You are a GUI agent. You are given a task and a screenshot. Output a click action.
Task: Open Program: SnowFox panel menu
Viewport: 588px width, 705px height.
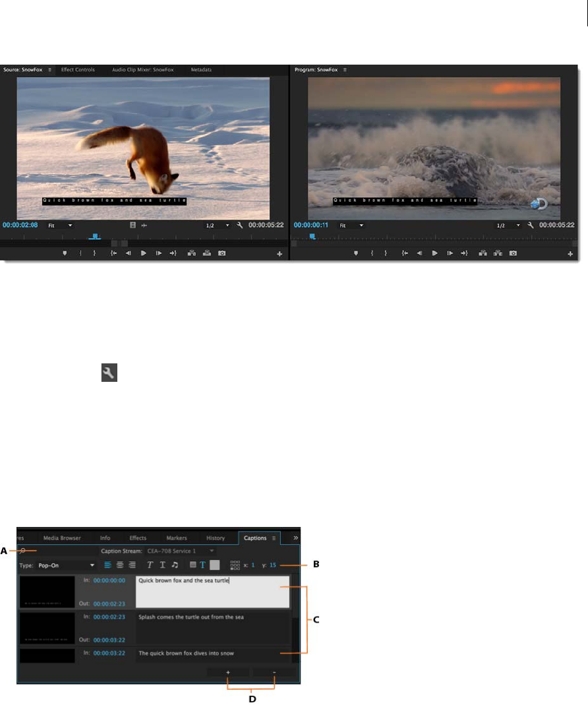pos(345,70)
